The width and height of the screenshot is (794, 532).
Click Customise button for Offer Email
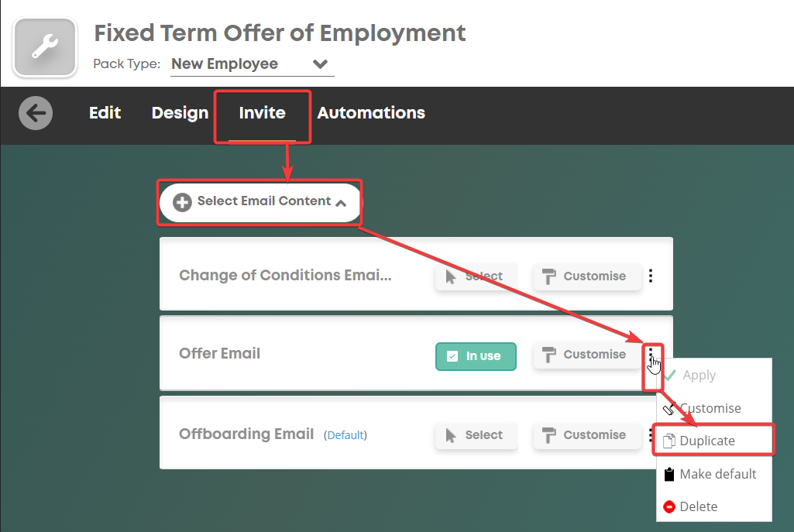pos(587,355)
